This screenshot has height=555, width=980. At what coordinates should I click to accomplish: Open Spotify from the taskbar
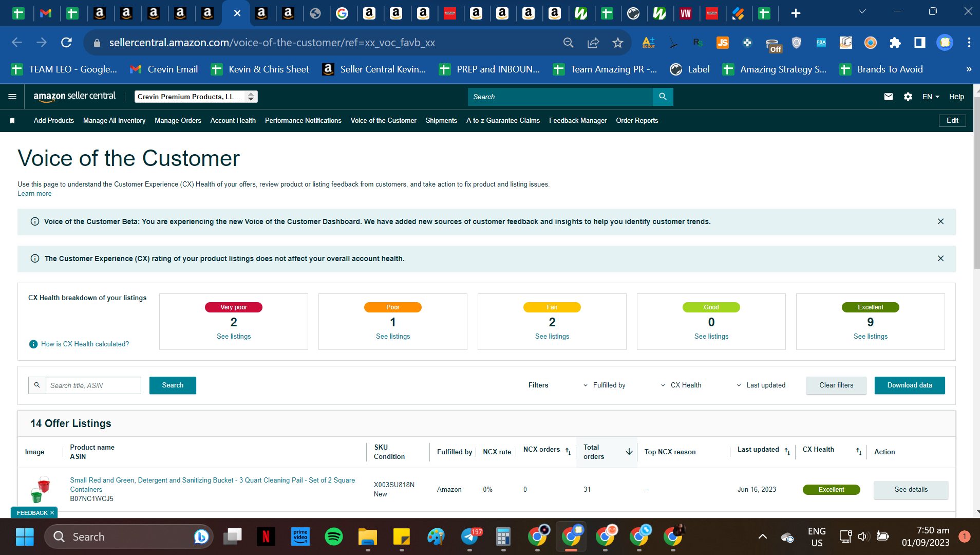coord(334,537)
